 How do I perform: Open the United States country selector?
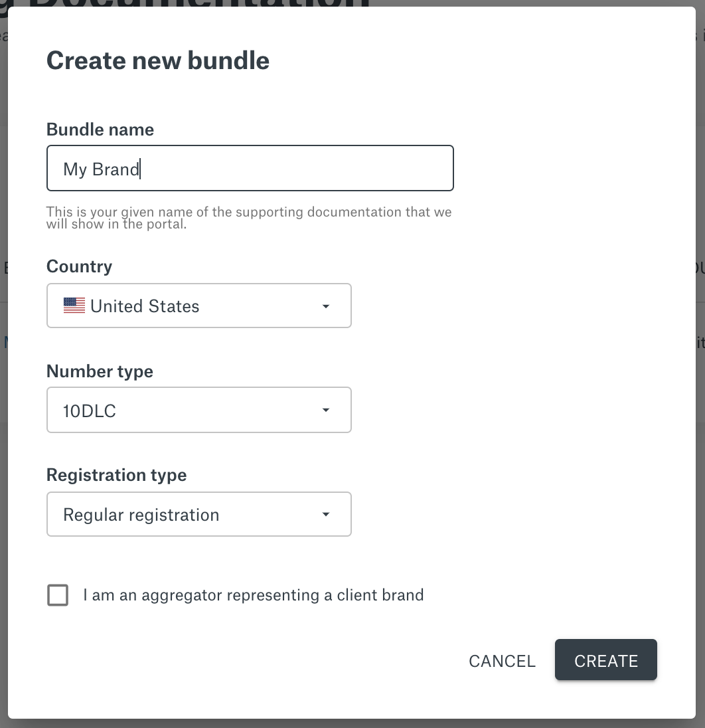199,306
